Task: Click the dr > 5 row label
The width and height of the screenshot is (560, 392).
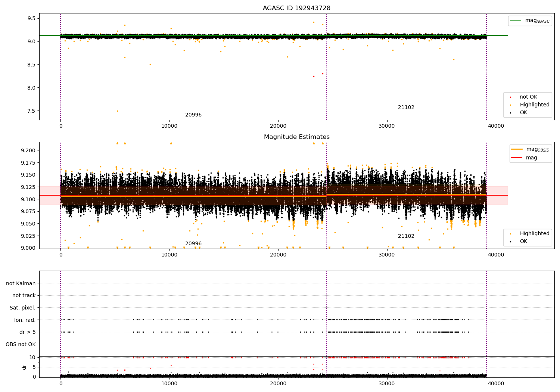Action: (x=28, y=332)
